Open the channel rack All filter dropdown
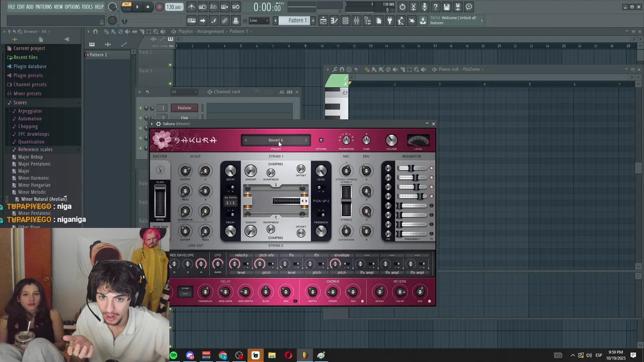The height and width of the screenshot is (362, 644). click(184, 92)
